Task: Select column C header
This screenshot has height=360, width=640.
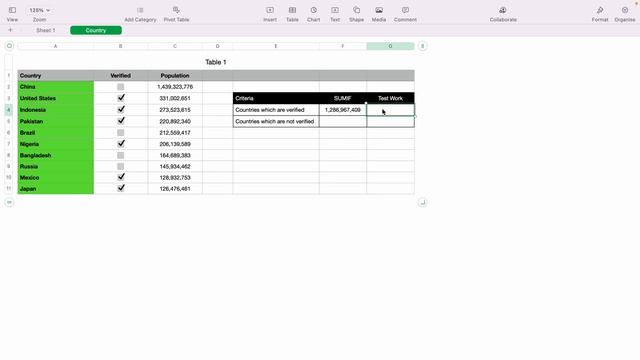Action: pos(175,46)
